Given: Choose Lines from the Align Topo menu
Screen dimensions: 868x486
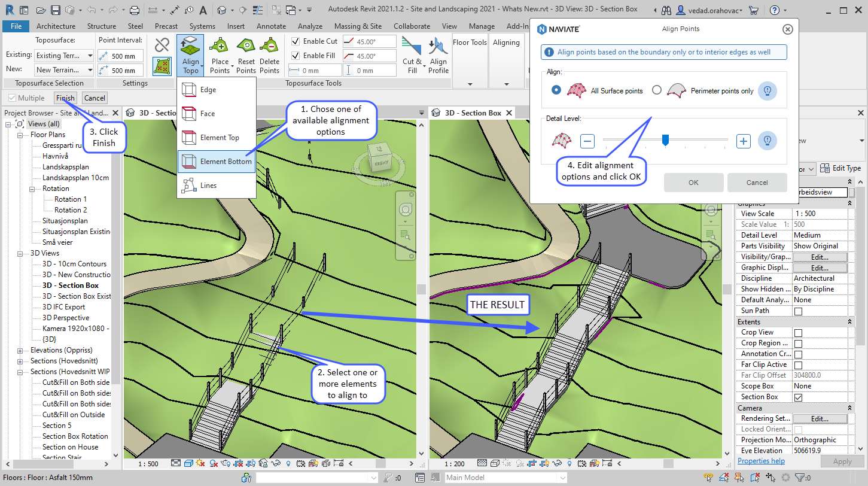Looking at the screenshot, I should tap(217, 186).
